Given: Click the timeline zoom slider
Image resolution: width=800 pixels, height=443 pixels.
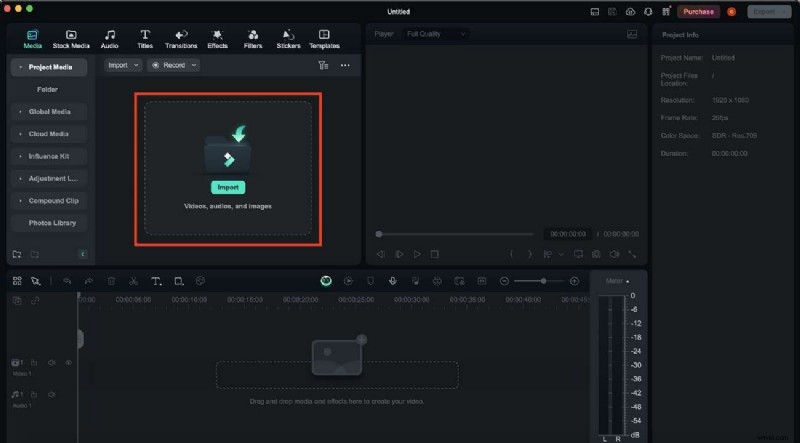Looking at the screenshot, I should 542,281.
